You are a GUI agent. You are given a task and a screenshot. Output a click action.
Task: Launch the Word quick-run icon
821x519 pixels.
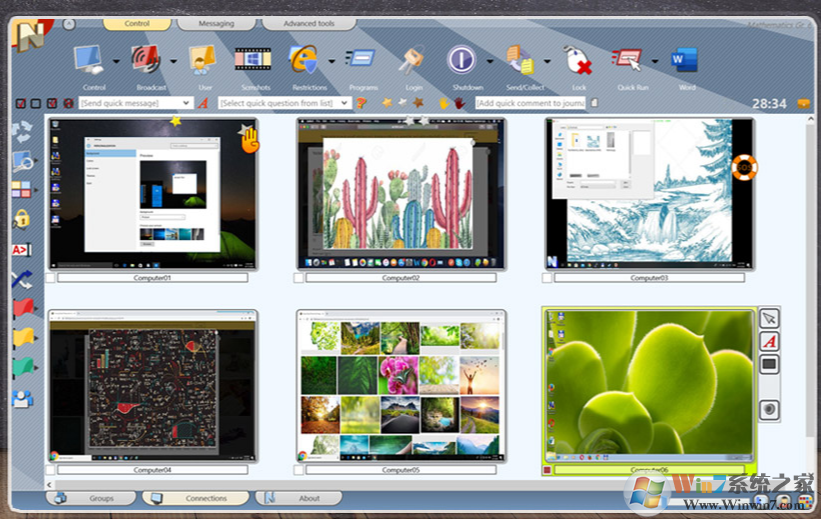[x=686, y=61]
